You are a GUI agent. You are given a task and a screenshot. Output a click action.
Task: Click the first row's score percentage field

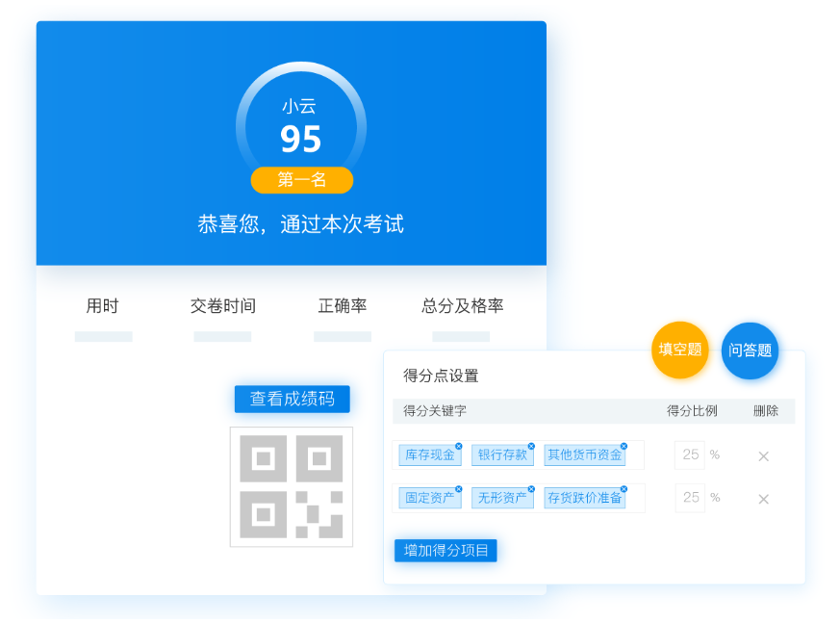690,454
